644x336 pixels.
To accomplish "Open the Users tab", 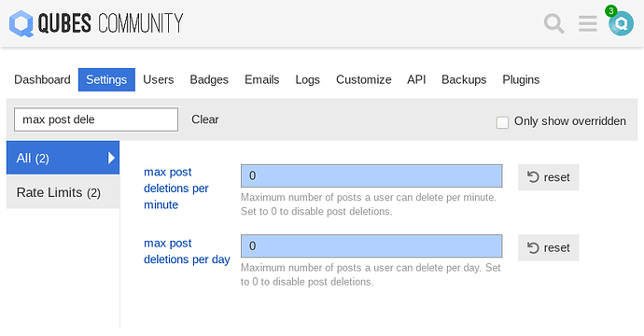I will [x=158, y=79].
